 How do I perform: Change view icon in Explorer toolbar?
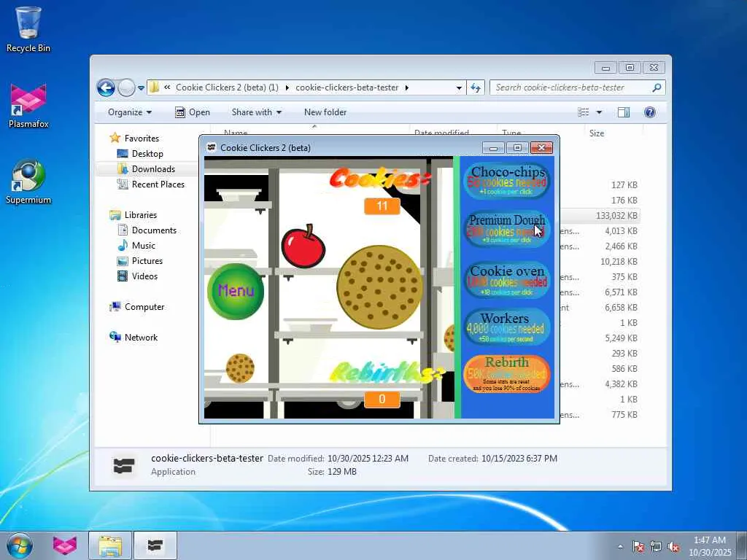point(584,112)
